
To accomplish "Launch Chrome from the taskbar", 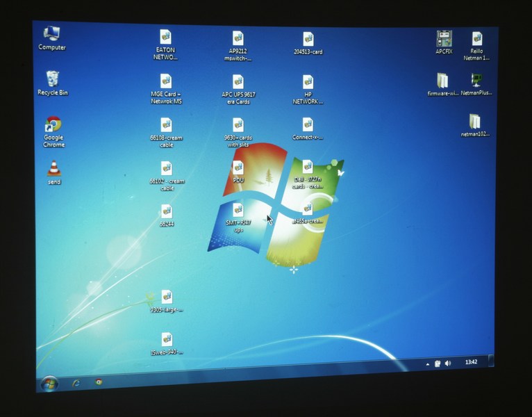I will (99, 382).
